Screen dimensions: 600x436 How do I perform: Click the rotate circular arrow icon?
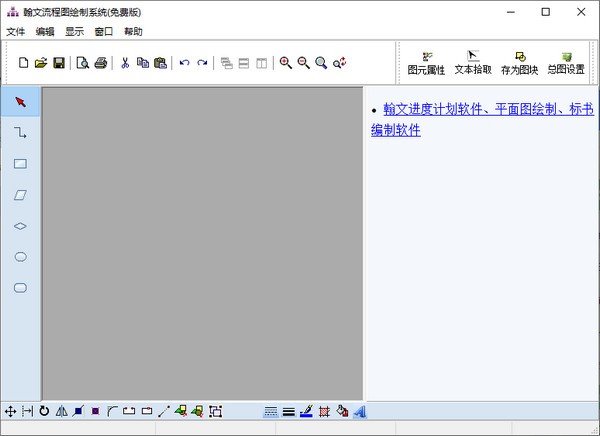pos(44,411)
